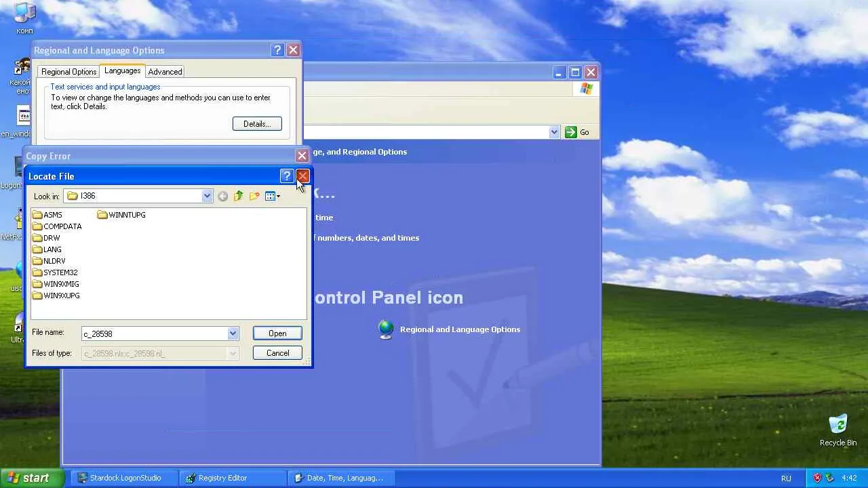868x488 pixels.
Task: Select the computer icon on the desktop
Action: (24, 18)
